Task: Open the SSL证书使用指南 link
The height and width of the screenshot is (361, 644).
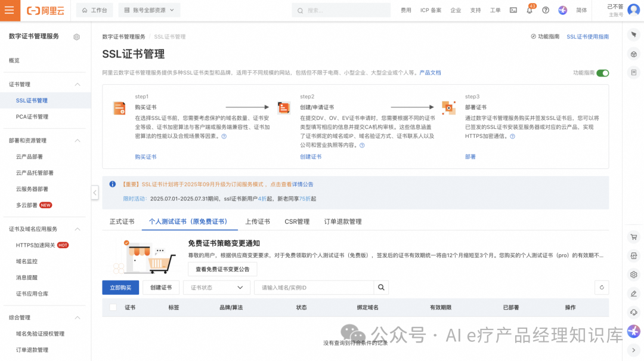Action: pos(588,36)
